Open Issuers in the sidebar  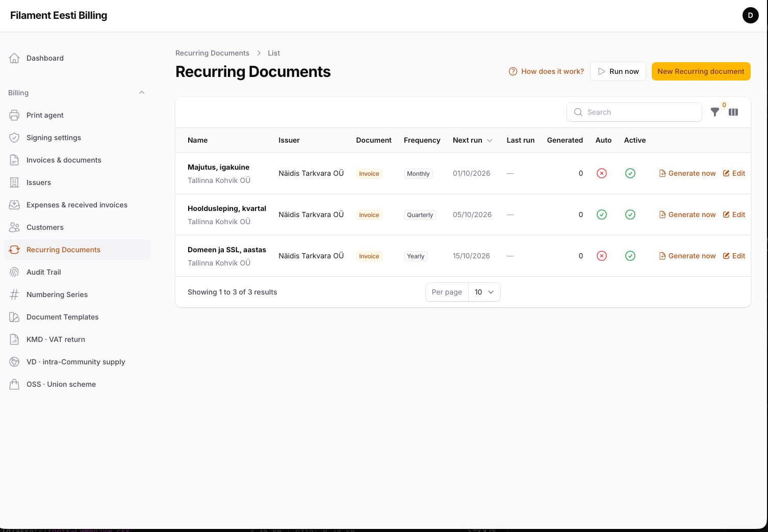point(78,182)
